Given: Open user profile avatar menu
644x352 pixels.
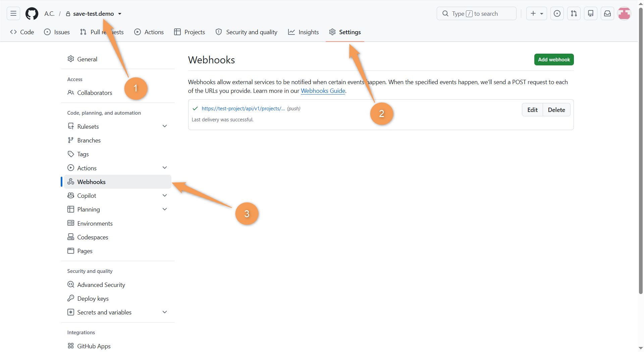Looking at the screenshot, I should (x=624, y=13).
